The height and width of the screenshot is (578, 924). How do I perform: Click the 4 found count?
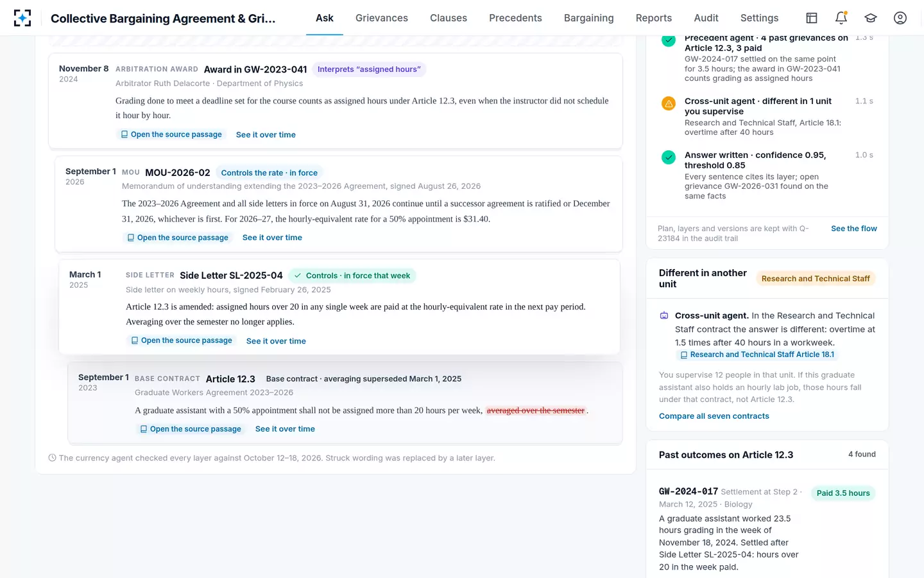point(862,454)
